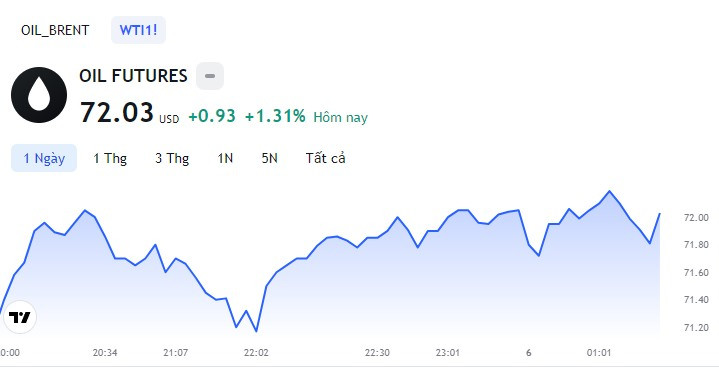This screenshot has width=719, height=368.
Task: Open the OIL FUTURES title link
Action: coord(133,76)
